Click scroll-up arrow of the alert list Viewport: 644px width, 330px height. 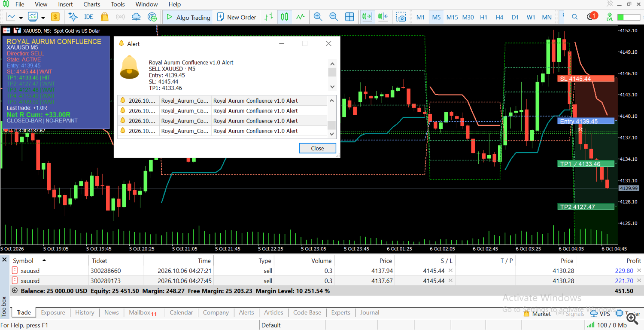click(x=332, y=101)
